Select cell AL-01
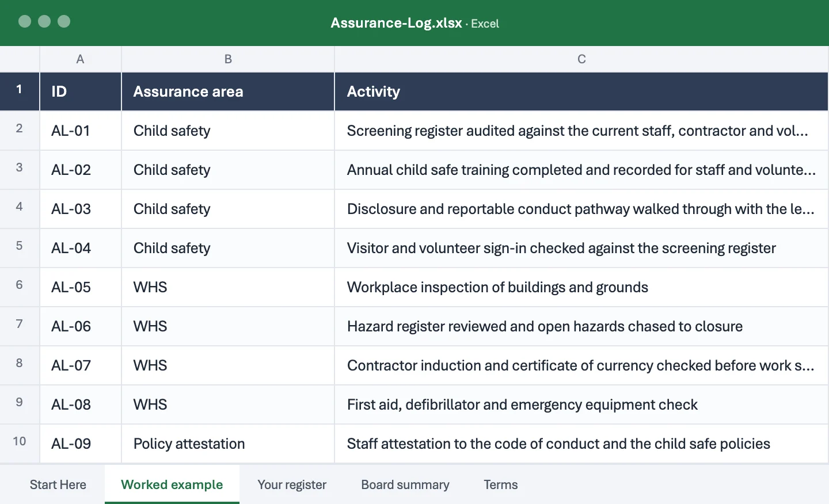The height and width of the screenshot is (504, 829). coord(81,131)
